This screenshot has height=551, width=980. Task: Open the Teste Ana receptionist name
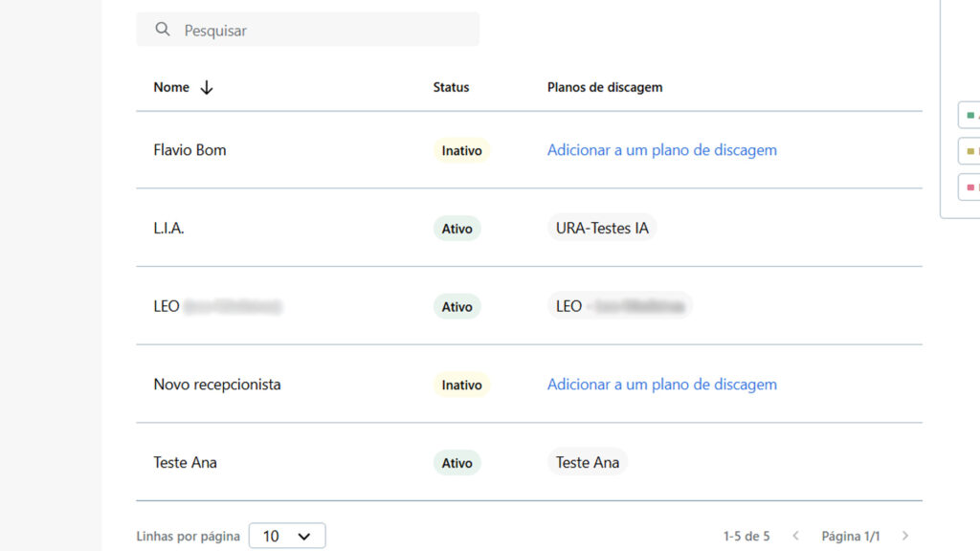tap(185, 463)
